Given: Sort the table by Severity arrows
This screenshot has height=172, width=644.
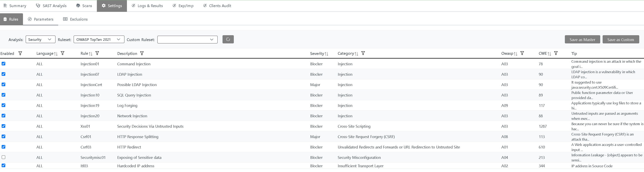Looking at the screenshot, I should (326, 54).
